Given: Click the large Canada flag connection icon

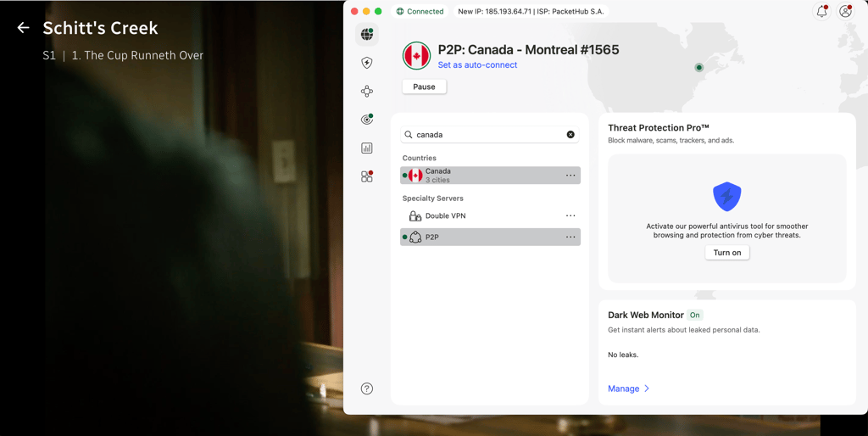Looking at the screenshot, I should click(416, 55).
